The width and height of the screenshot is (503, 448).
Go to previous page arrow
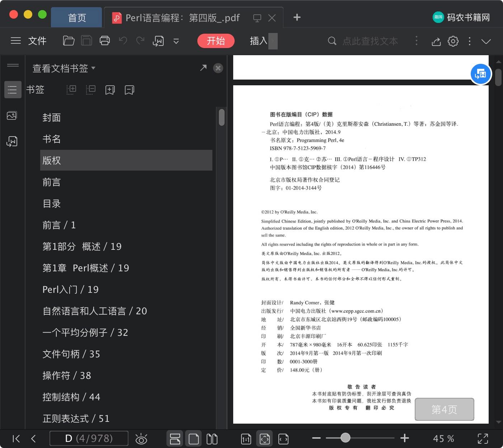click(33, 439)
